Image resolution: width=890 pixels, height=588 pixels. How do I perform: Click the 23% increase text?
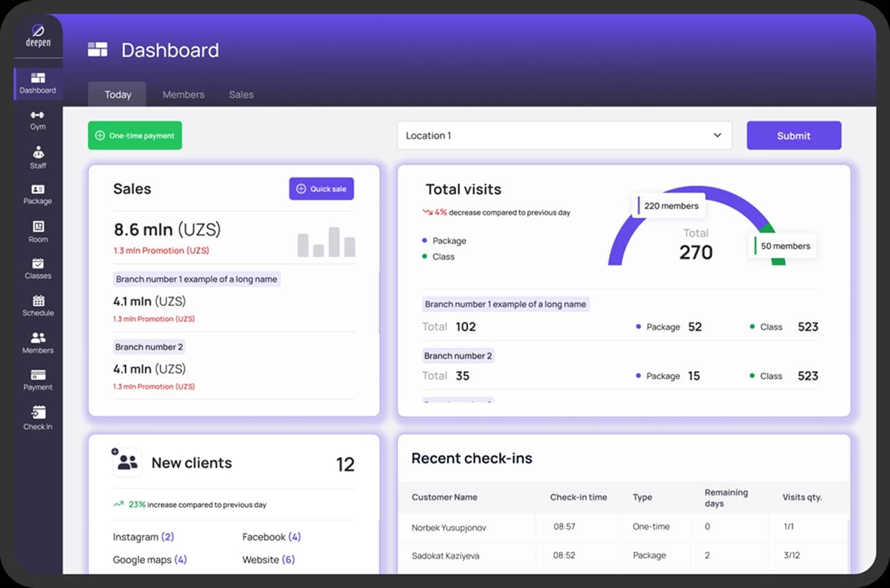[x=190, y=505]
